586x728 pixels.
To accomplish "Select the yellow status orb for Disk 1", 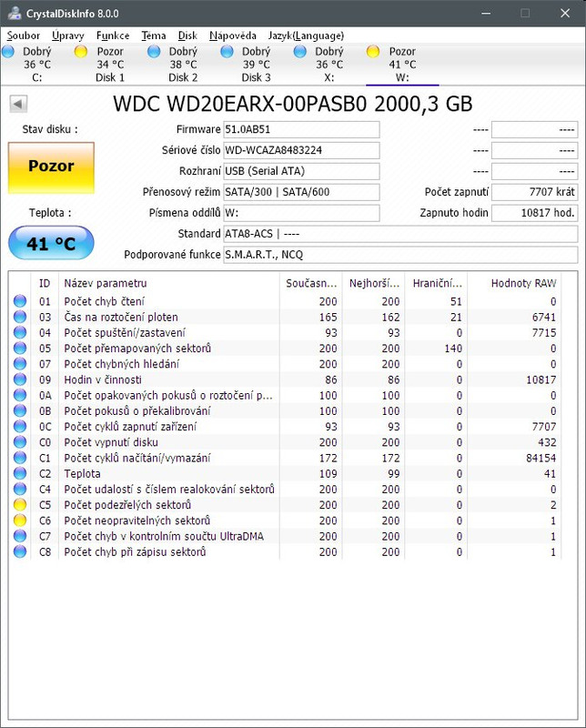I will 81,51.
